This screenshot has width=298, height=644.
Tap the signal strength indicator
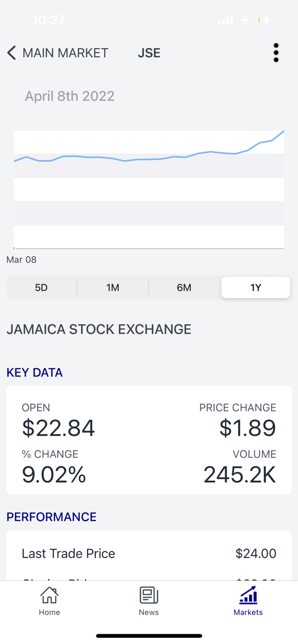point(224,20)
